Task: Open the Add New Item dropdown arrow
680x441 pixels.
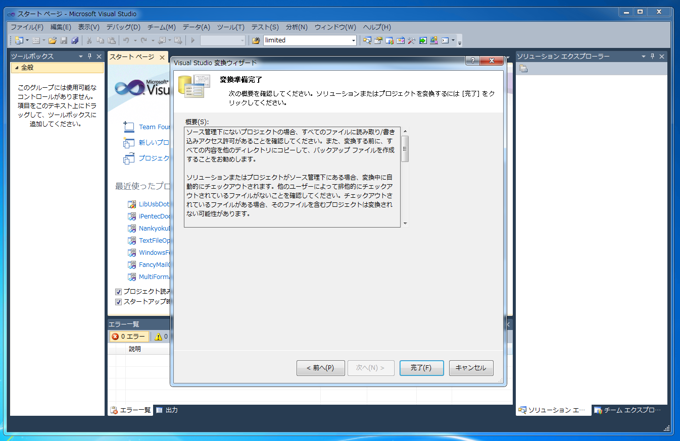Action: click(x=43, y=40)
